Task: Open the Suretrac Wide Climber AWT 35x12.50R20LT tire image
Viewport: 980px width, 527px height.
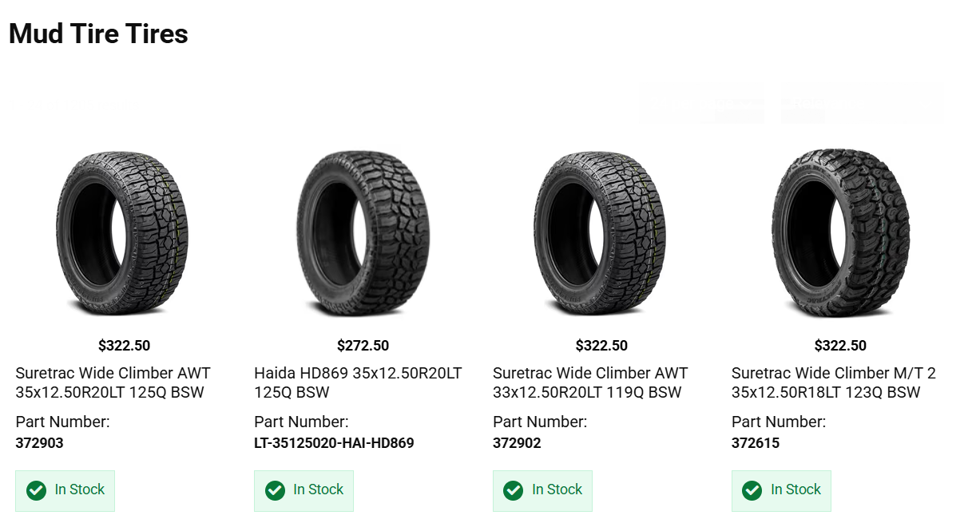Action: [123, 232]
